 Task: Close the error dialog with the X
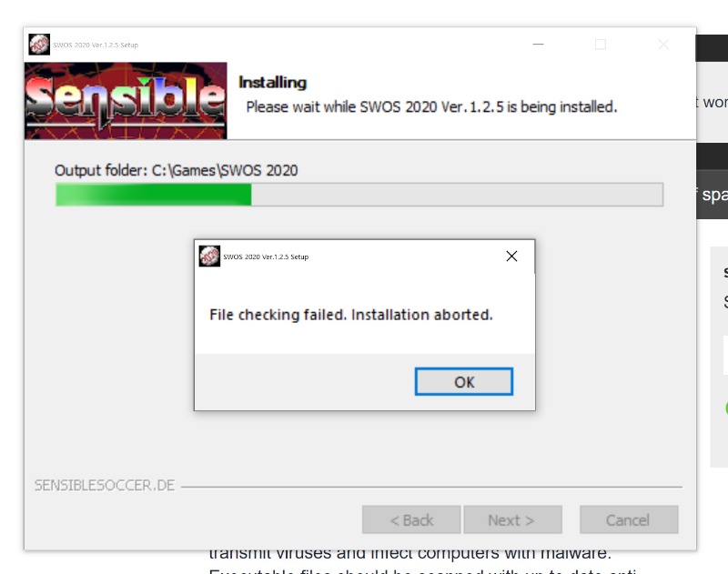pyautogui.click(x=511, y=257)
